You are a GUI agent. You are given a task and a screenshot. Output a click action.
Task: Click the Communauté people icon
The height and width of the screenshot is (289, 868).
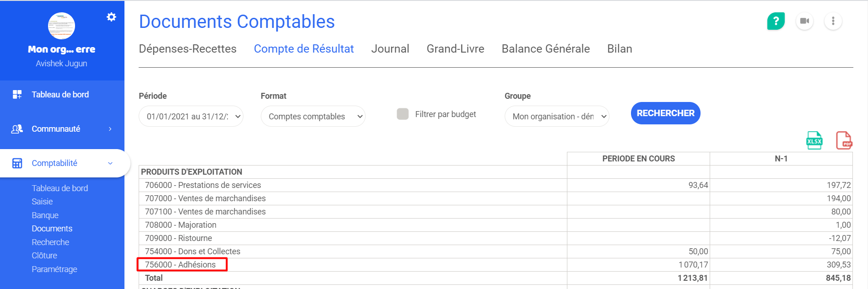tap(17, 129)
